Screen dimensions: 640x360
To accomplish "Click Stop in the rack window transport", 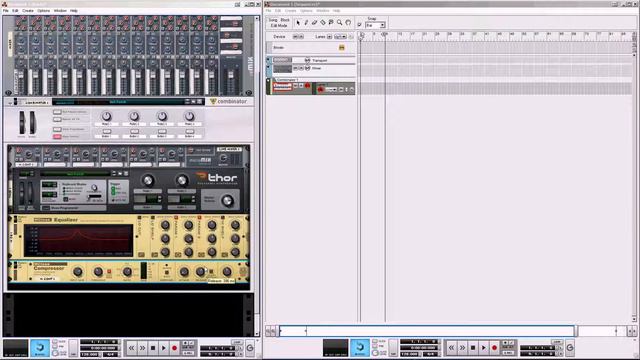I will pyautogui.click(x=153, y=348).
